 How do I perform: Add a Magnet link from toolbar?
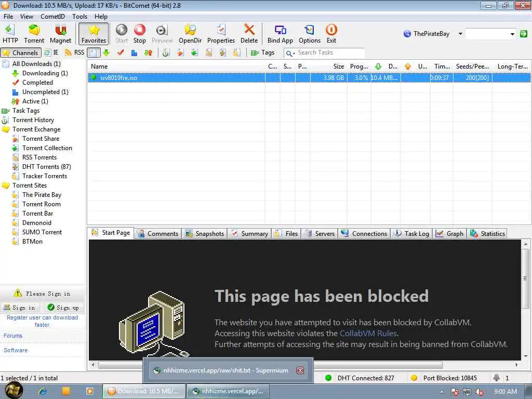click(60, 34)
